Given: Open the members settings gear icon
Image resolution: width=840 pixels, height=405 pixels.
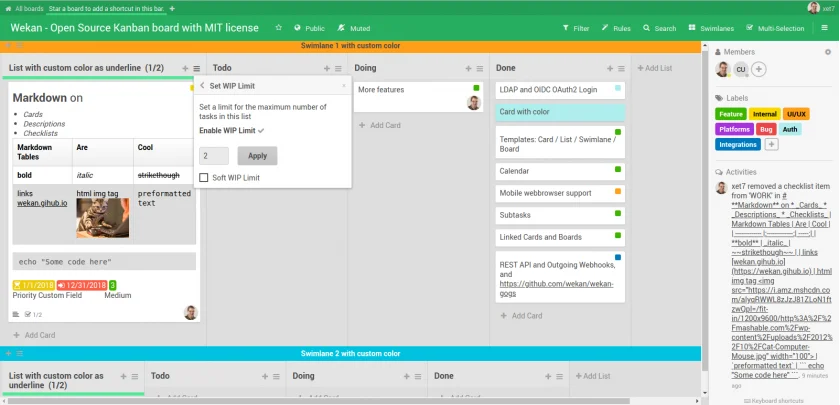Looking at the screenshot, I should [828, 52].
